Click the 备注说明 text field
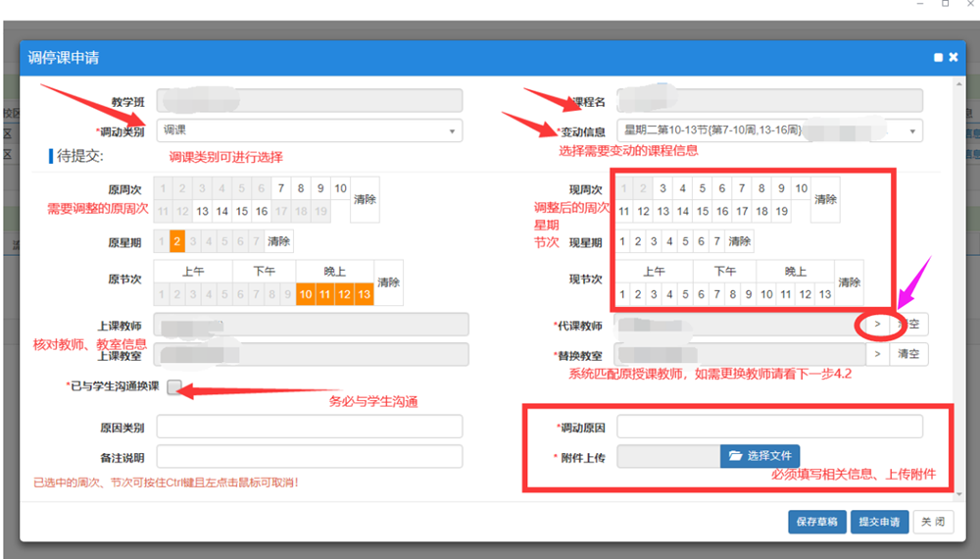 point(310,457)
